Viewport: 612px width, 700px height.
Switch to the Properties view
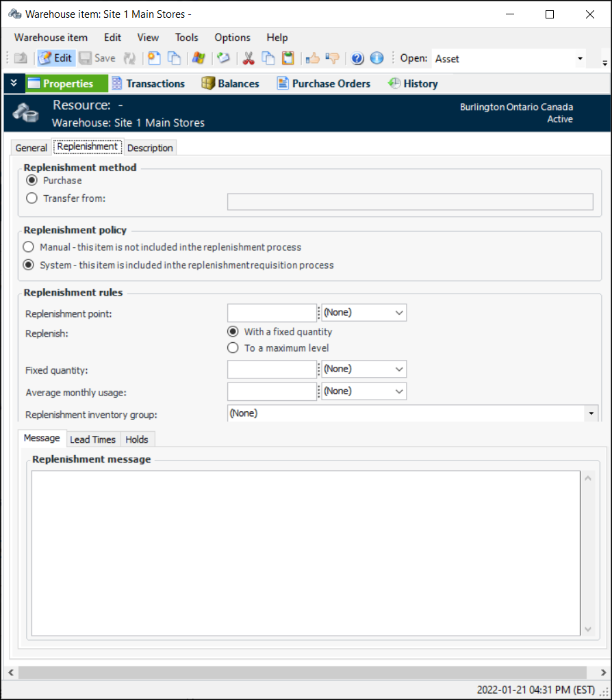click(66, 83)
